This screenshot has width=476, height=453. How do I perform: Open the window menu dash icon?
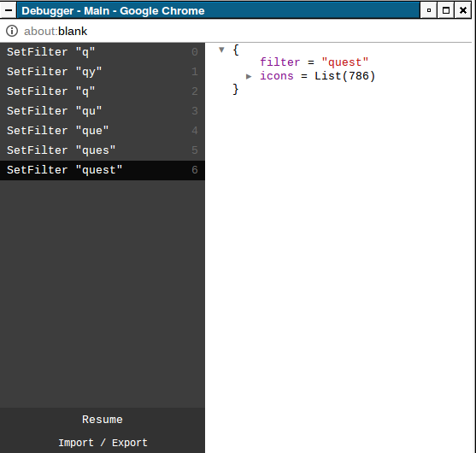(x=9, y=10)
